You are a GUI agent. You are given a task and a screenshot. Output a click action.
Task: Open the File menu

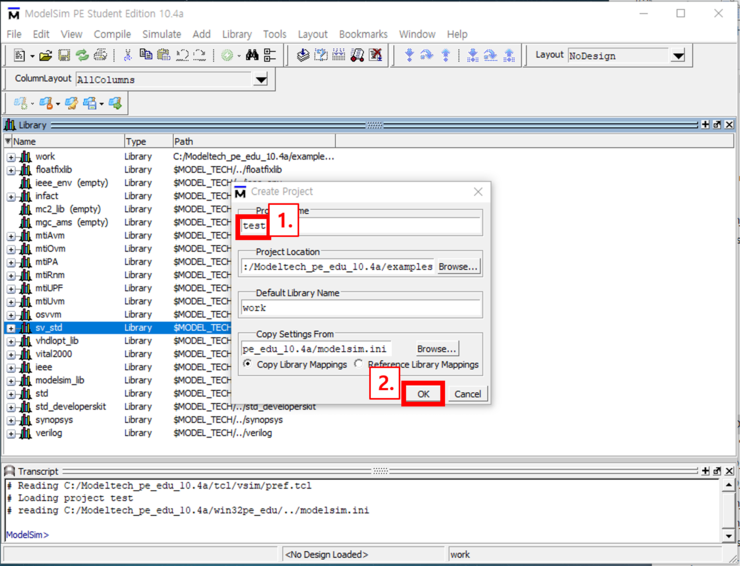[x=14, y=34]
